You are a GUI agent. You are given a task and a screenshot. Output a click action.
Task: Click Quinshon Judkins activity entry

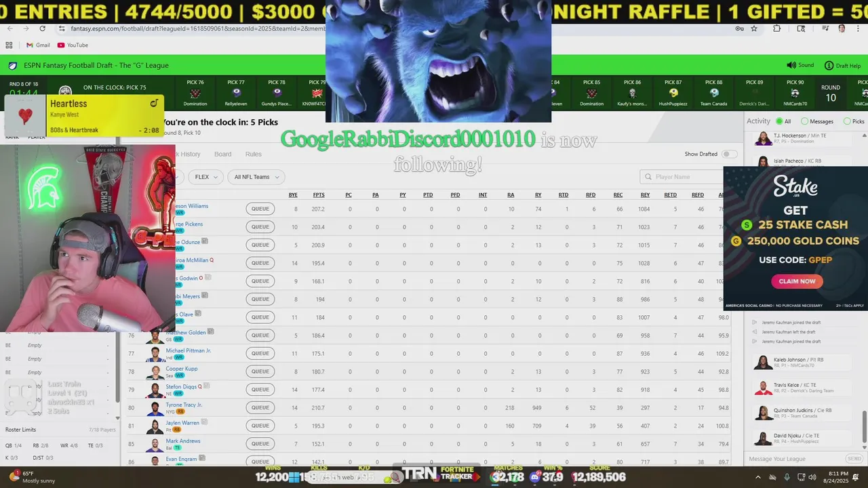pyautogui.click(x=804, y=413)
